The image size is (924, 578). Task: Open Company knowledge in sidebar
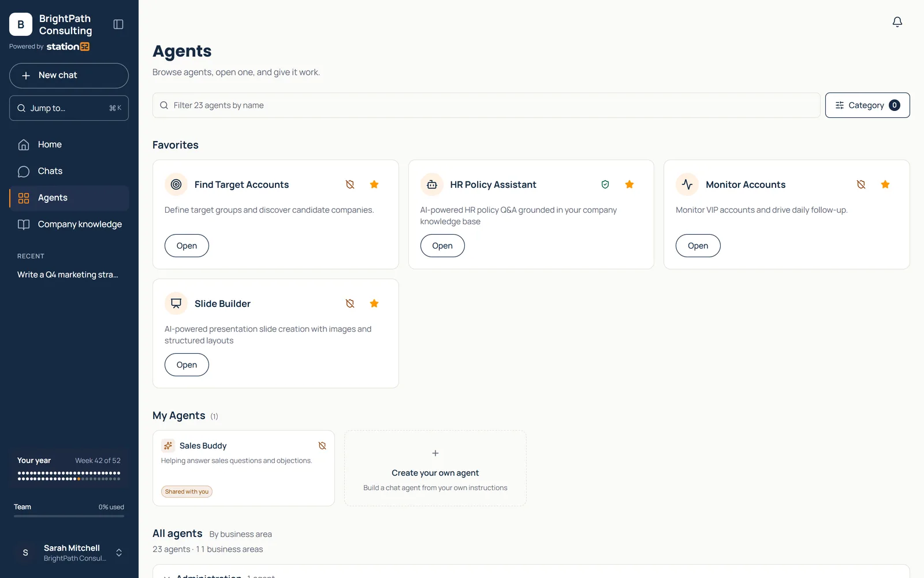coord(69,224)
